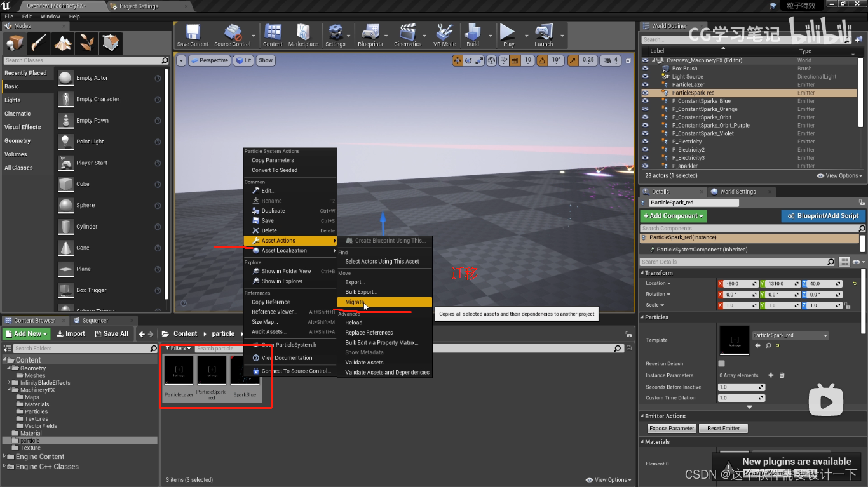Expand the Engine Content tree node

click(x=5, y=457)
